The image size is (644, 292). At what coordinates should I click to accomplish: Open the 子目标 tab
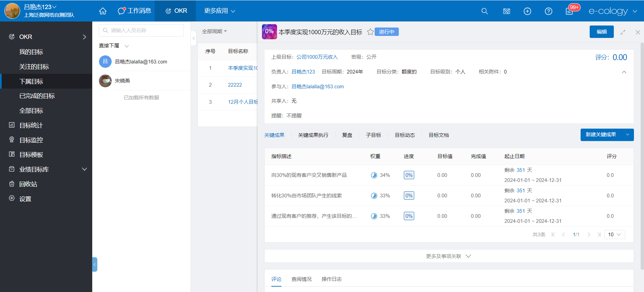coord(374,135)
